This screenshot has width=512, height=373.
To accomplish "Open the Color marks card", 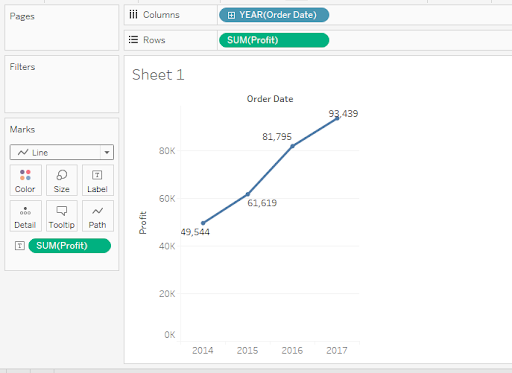I will click(x=25, y=180).
